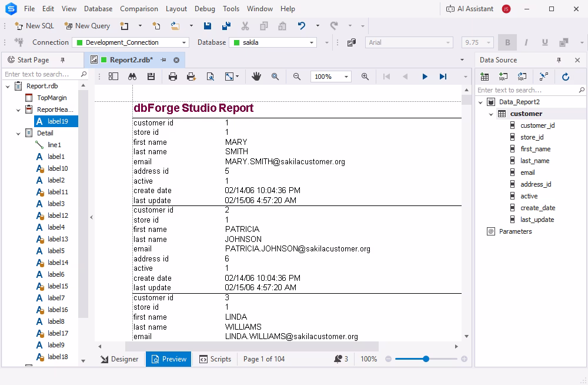Go to the next page
The height and width of the screenshot is (385, 588).
pos(425,77)
